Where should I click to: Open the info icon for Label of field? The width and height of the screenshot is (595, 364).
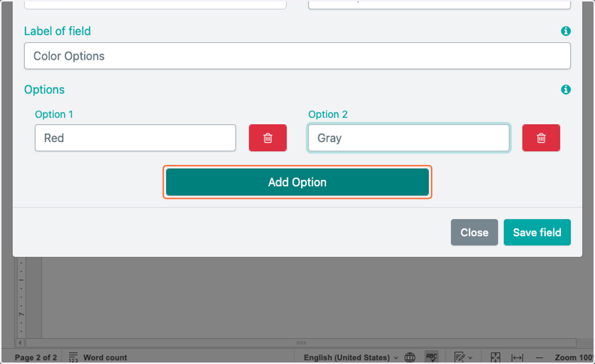565,31
